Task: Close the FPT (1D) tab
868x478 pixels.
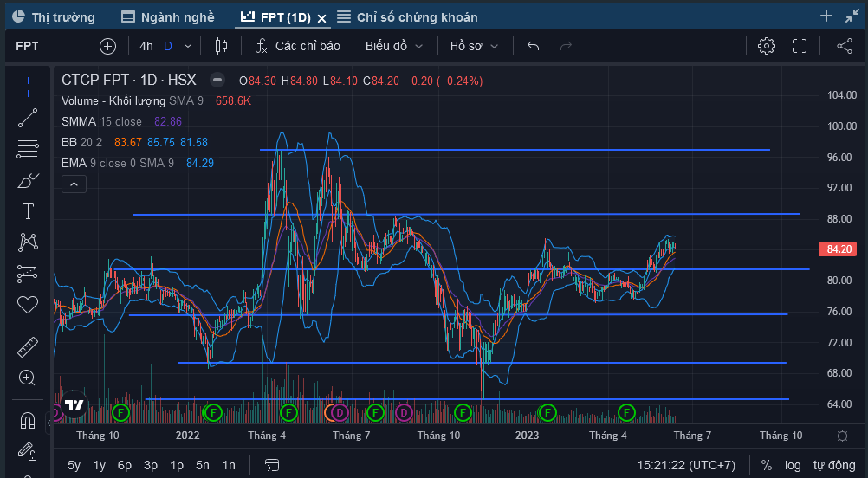Action: (321, 18)
